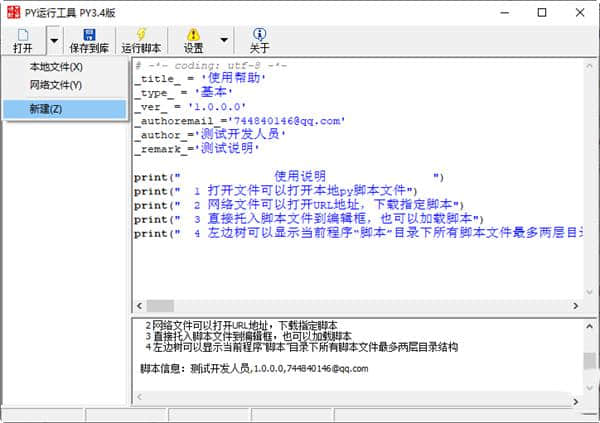Click the output panel scroll up arrow
600x423 pixels.
coord(589,326)
